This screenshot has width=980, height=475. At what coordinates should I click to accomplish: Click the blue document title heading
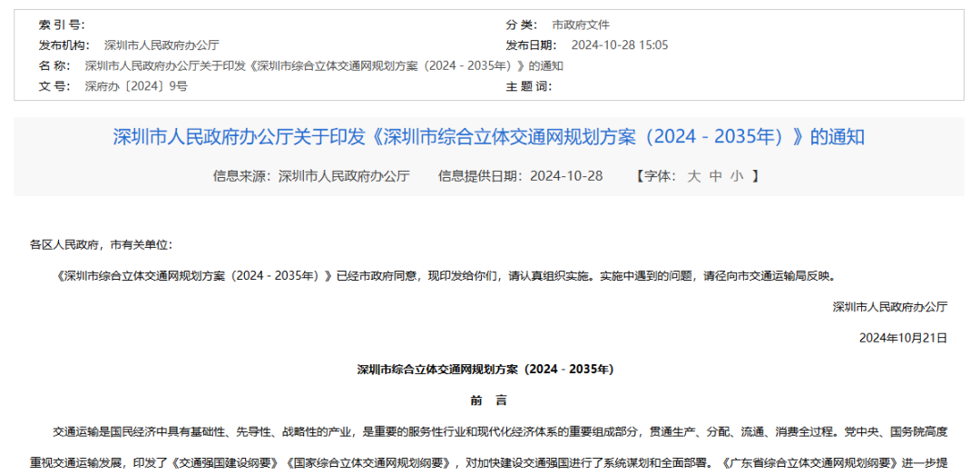click(x=489, y=137)
